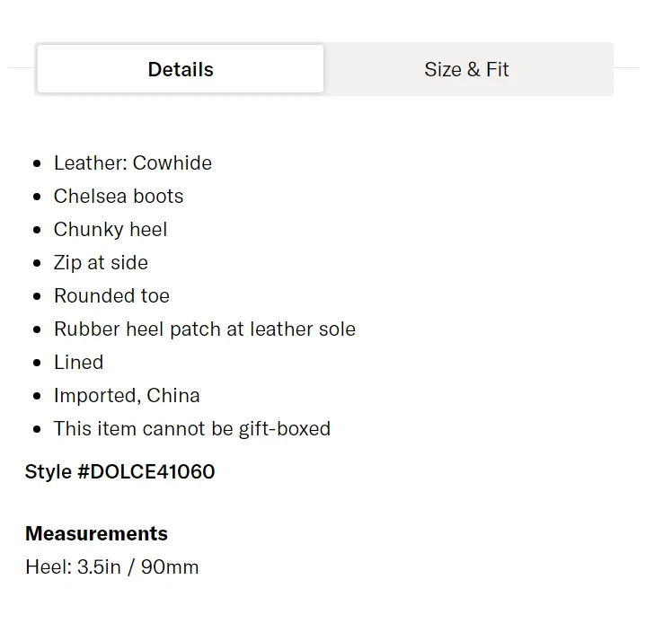Click the Zip at side entry
This screenshot has width=672, height=632.
[101, 263]
